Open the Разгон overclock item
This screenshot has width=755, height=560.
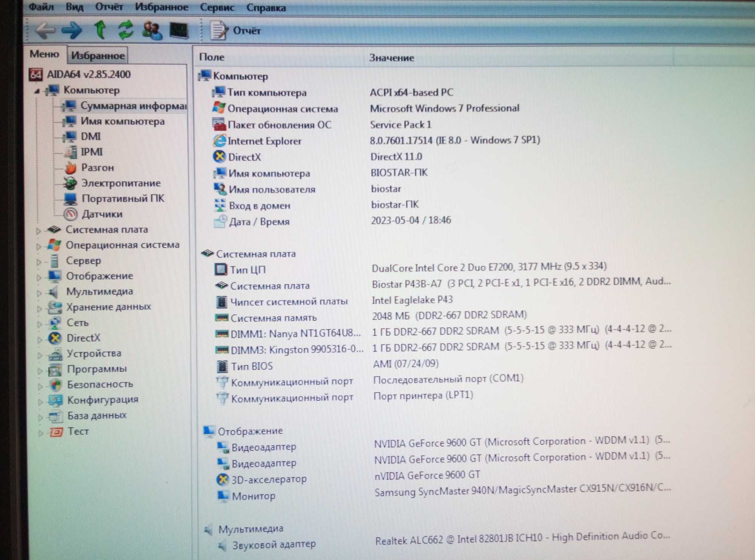click(x=98, y=167)
